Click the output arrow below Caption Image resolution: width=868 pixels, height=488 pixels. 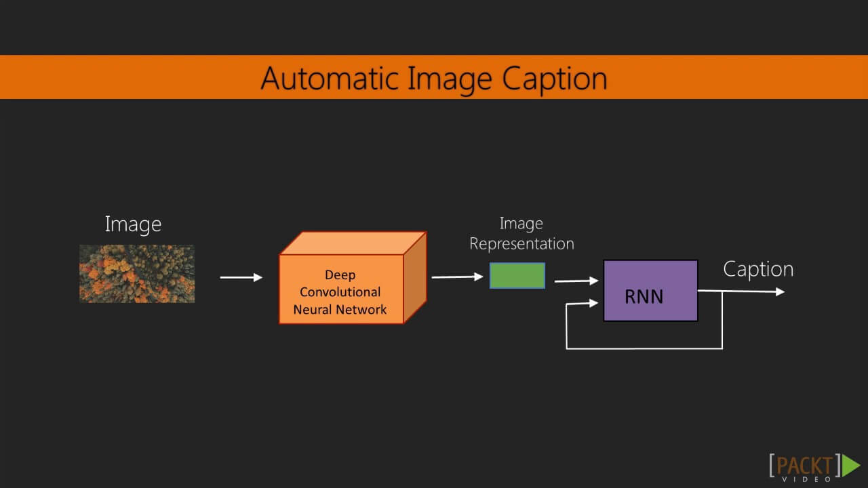746,291
